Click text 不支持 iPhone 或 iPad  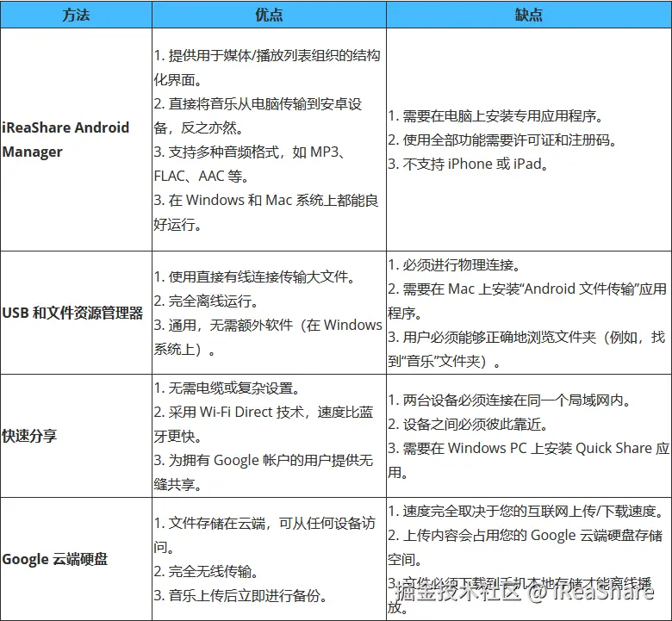pos(469,164)
